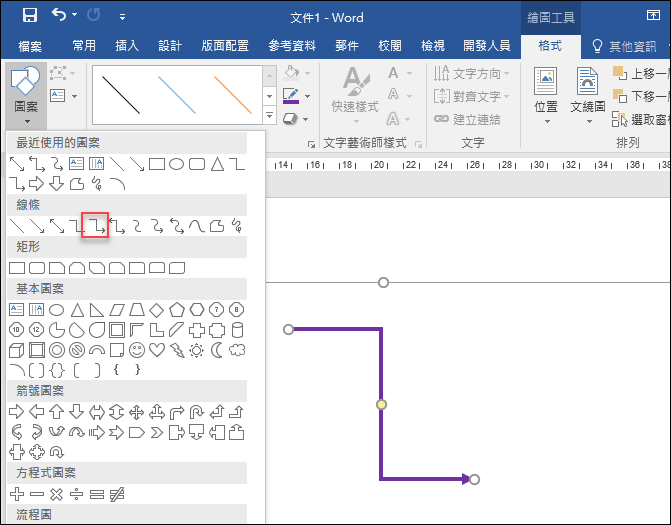
Task: Open the shape outline color dropdown arrow
Action: [x=308, y=96]
